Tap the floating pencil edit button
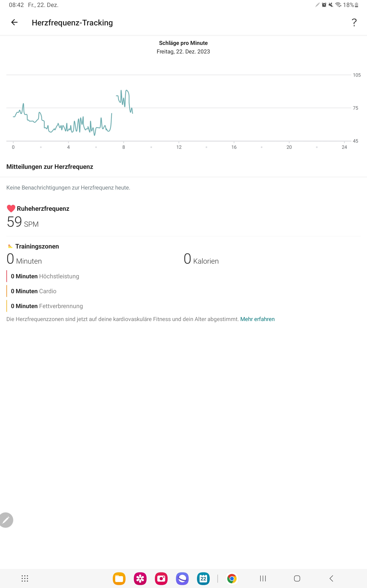The width and height of the screenshot is (367, 588). click(6, 520)
